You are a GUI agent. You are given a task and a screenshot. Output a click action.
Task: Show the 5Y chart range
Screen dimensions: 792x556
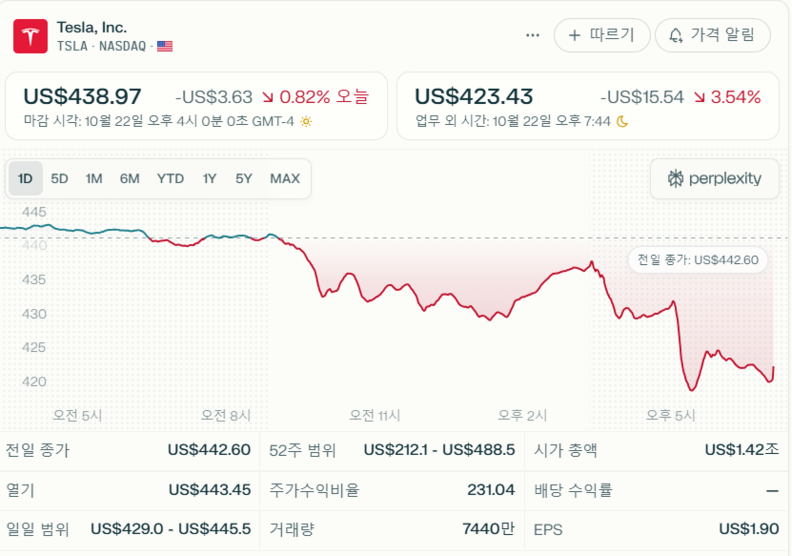[244, 179]
